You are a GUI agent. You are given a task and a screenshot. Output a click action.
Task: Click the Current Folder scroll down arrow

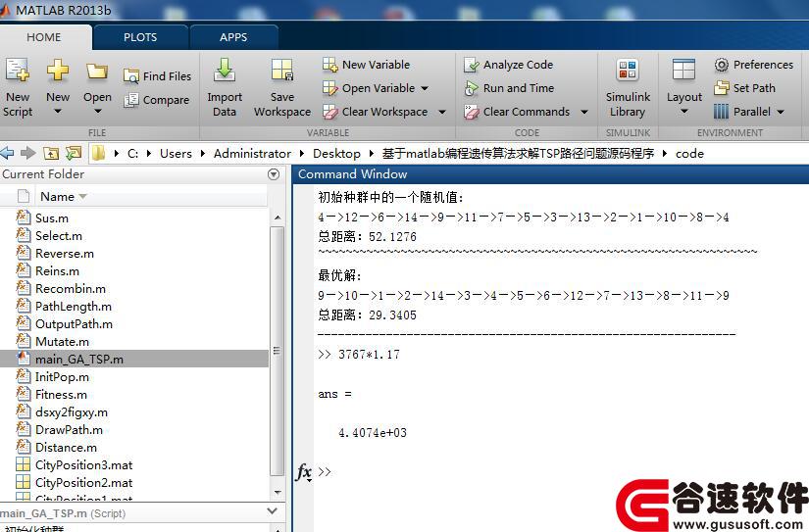[x=278, y=493]
